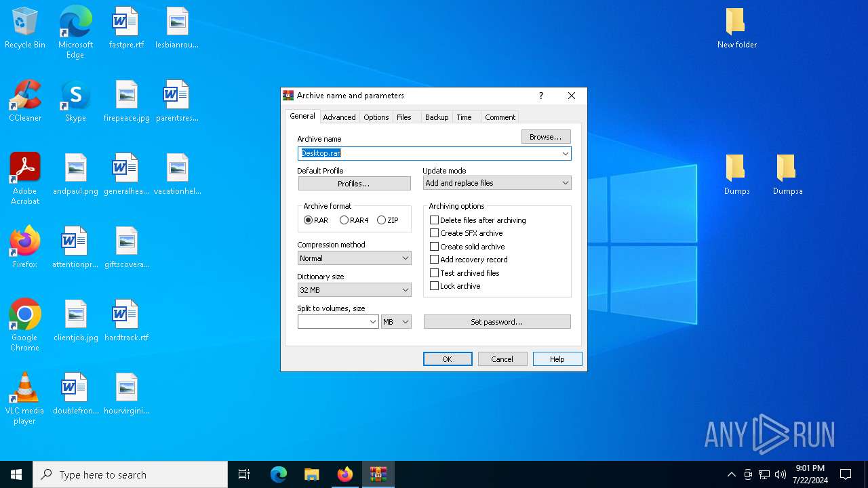This screenshot has width=868, height=488.
Task: Select attentionpr... Word document on desktop
Action: 75,247
